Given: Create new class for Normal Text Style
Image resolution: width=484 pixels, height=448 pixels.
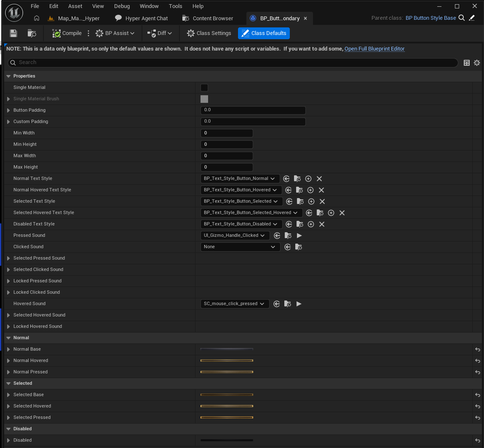Looking at the screenshot, I should pyautogui.click(x=308, y=179).
